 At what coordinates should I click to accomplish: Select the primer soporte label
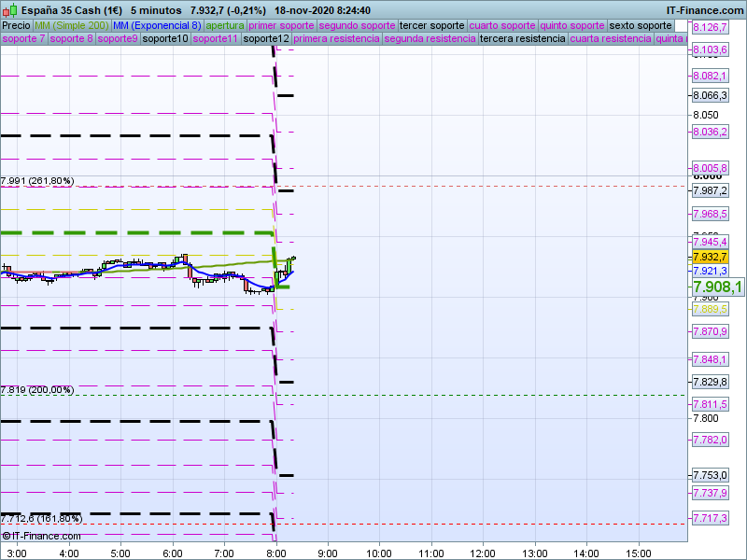pyautogui.click(x=282, y=25)
